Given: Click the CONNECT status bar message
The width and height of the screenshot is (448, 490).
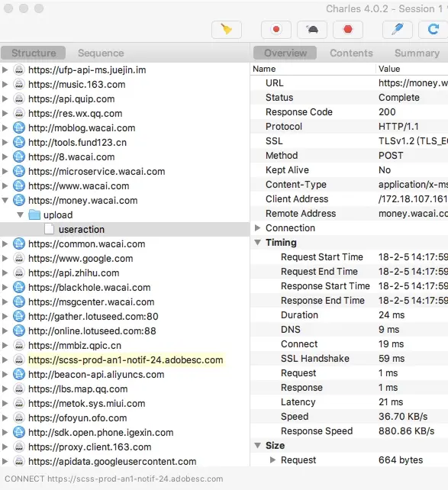Looking at the screenshot, I should (x=114, y=479).
